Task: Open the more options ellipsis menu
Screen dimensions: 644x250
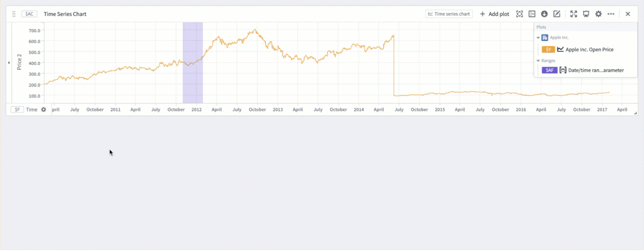Action: click(x=611, y=14)
